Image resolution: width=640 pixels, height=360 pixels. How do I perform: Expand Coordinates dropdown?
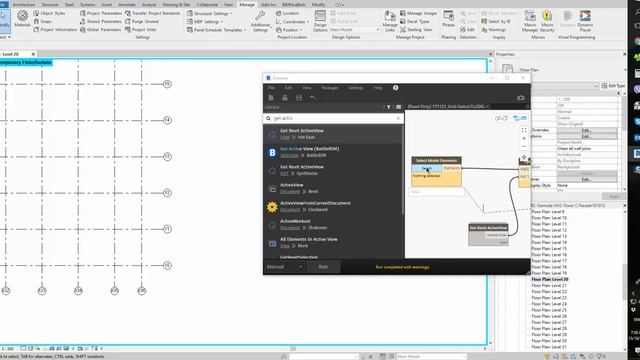pos(292,21)
